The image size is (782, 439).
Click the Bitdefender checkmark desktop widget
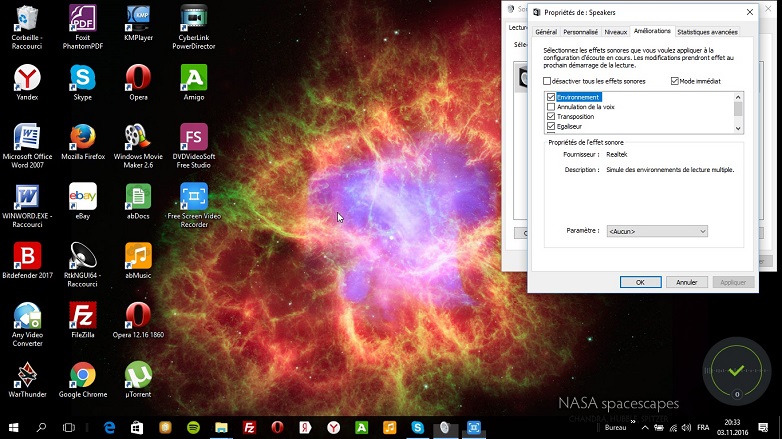pos(737,371)
